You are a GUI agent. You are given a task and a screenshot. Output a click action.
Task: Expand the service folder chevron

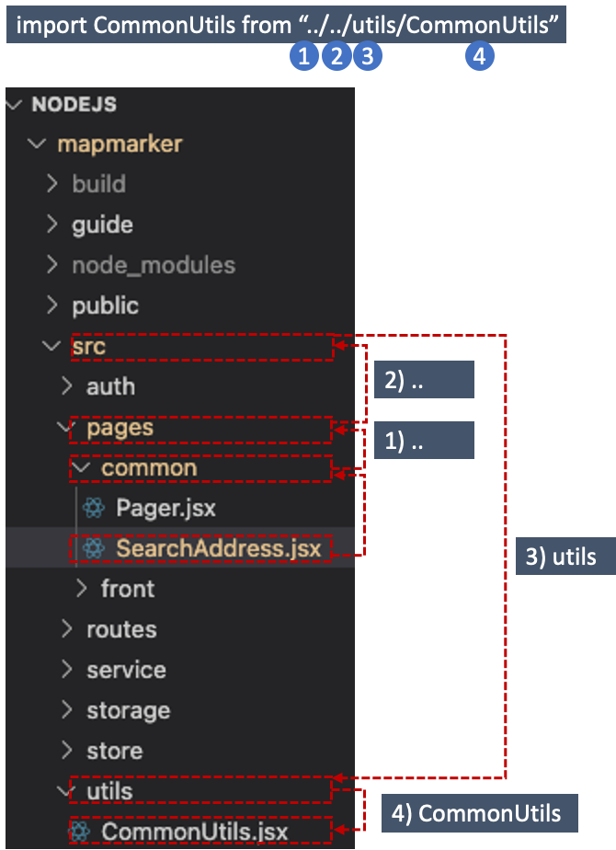pos(66,670)
